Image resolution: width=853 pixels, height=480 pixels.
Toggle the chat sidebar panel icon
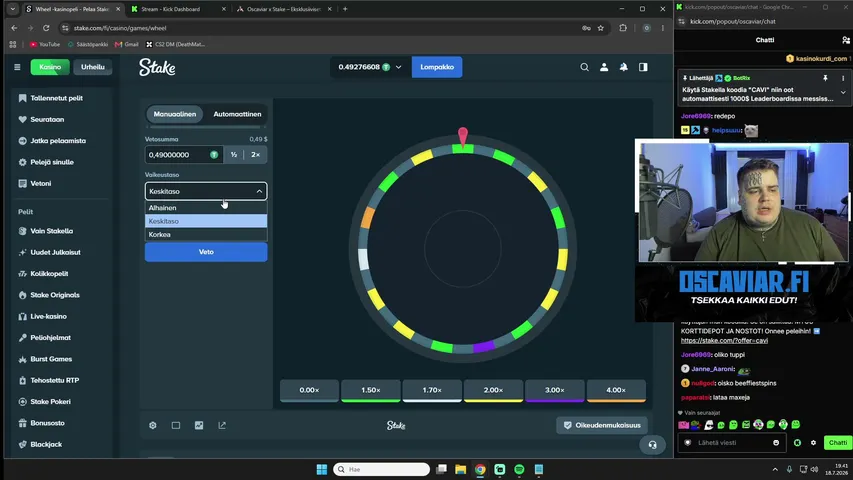tap(643, 67)
